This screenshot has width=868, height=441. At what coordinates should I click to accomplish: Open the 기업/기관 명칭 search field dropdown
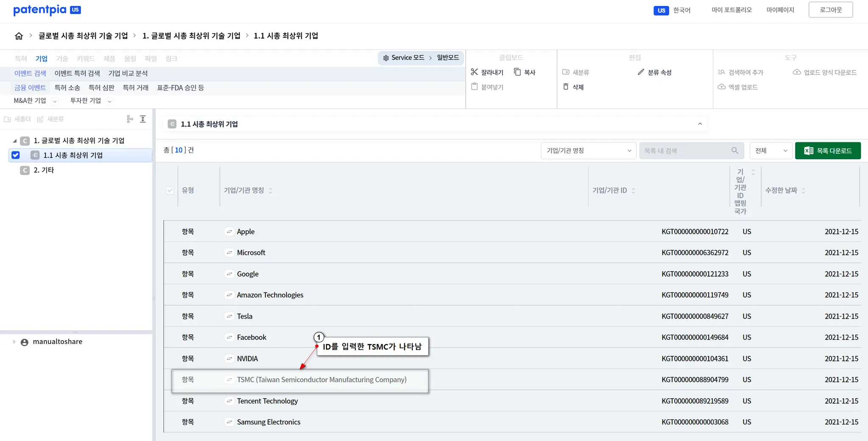pos(588,150)
